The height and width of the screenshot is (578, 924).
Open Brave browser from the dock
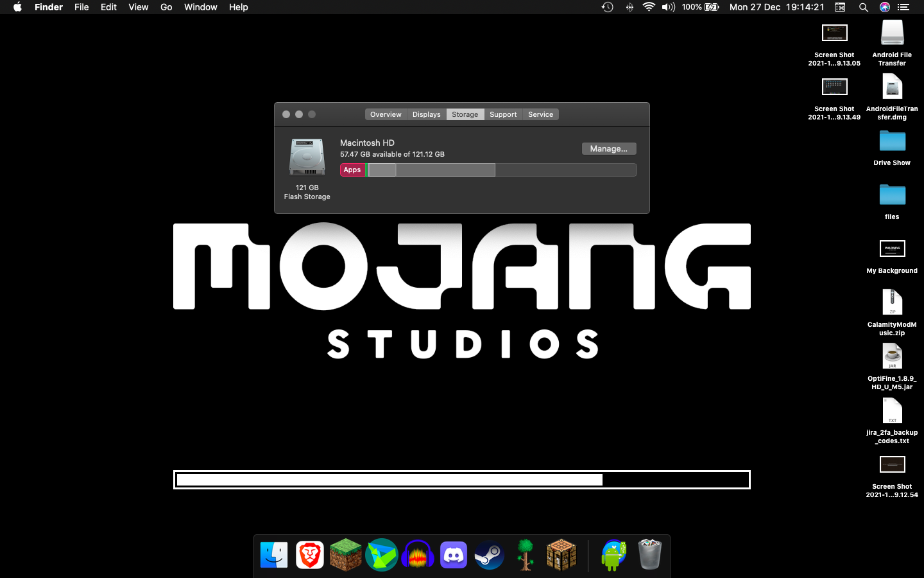point(310,555)
